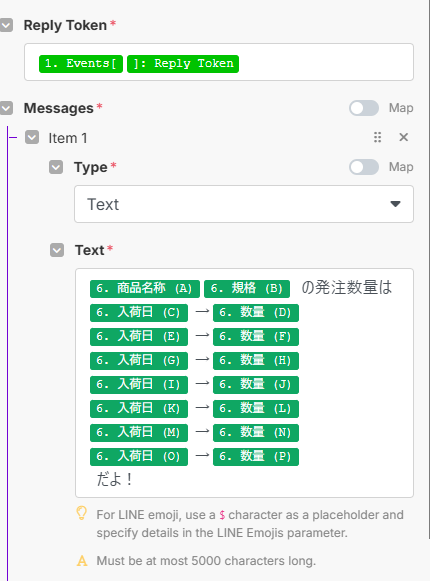Click the 6. 商品名称 (A) variable pill

pyautogui.click(x=145, y=289)
